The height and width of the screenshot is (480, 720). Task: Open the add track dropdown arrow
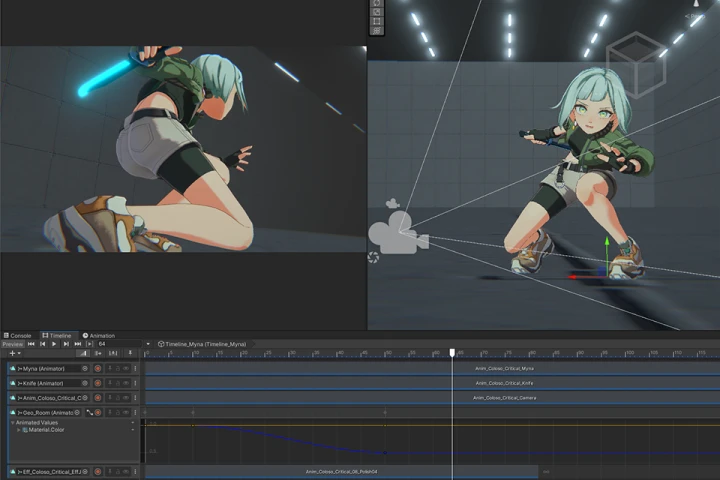point(19,353)
